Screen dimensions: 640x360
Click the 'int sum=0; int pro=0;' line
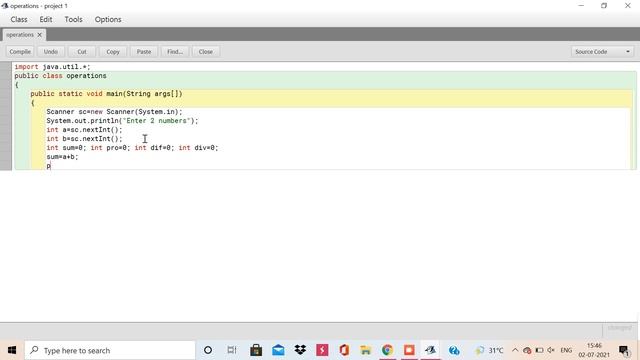coord(132,147)
